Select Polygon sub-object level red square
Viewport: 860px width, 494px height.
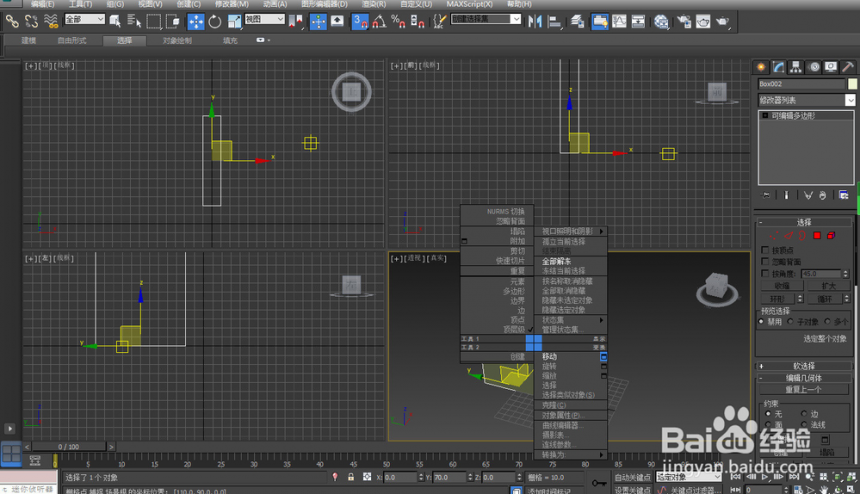817,236
